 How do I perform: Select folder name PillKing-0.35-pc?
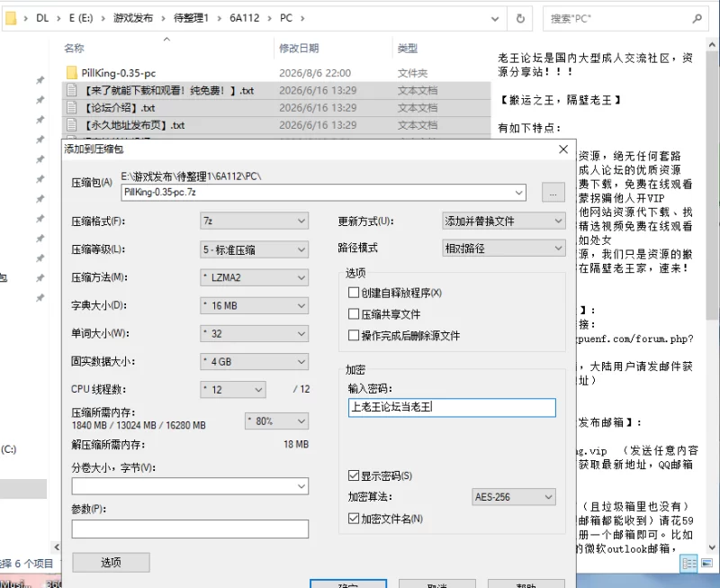pyautogui.click(x=119, y=73)
